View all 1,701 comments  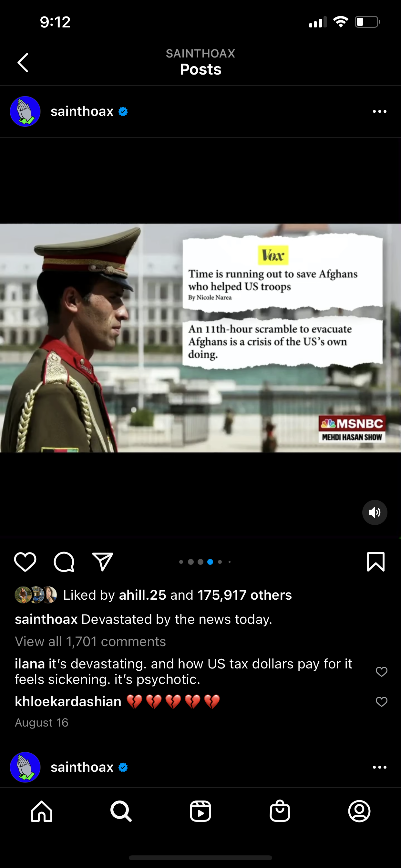coord(90,642)
